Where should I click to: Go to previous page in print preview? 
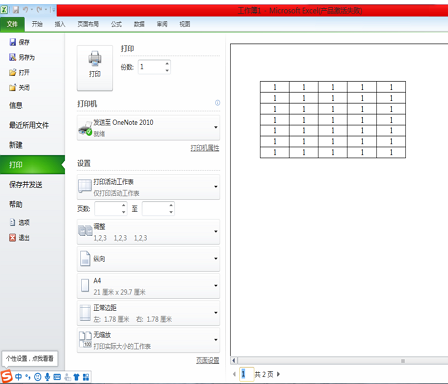[x=235, y=374]
